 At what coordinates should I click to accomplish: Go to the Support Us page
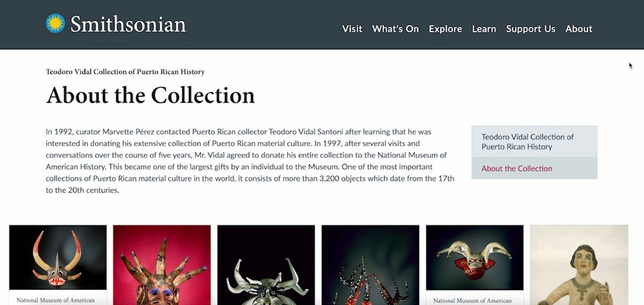point(530,29)
